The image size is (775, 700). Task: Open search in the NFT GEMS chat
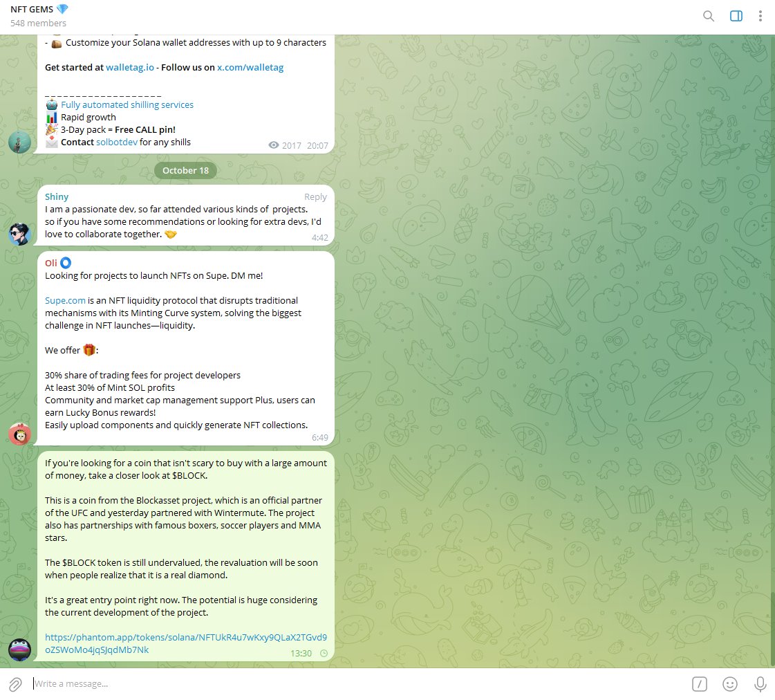click(x=708, y=17)
